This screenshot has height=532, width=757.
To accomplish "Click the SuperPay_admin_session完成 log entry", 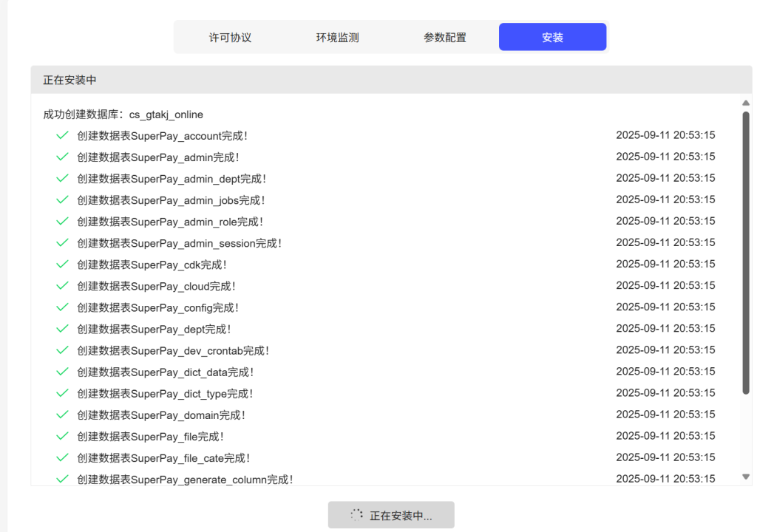I will 179,243.
